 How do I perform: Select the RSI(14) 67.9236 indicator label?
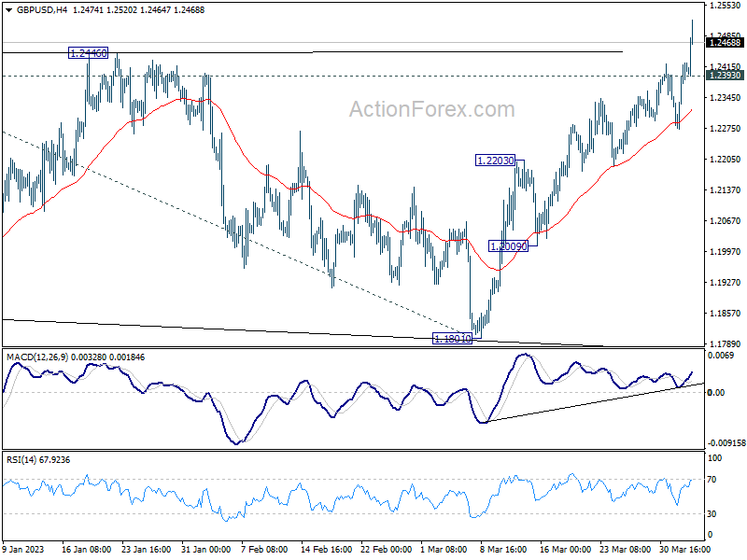coord(38,460)
